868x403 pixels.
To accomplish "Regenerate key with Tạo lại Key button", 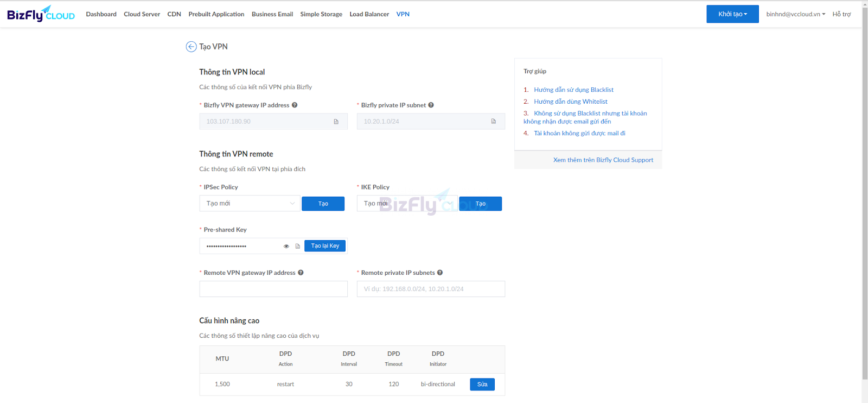I will click(325, 246).
